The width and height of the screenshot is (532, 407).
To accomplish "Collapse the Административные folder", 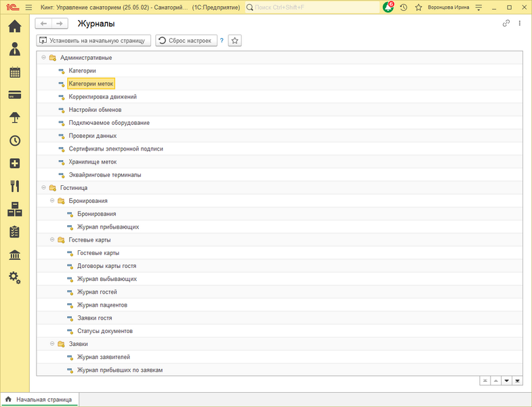I will pyautogui.click(x=43, y=58).
